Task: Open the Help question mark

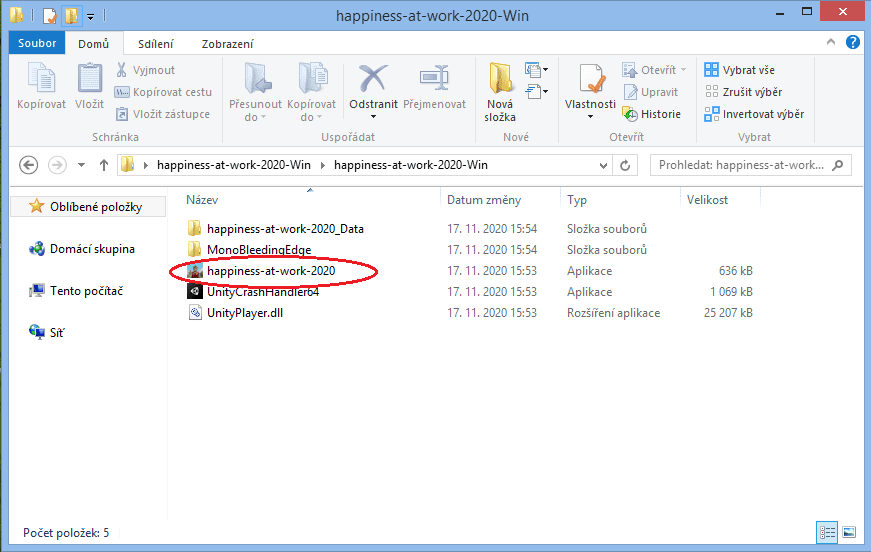Action: point(853,42)
